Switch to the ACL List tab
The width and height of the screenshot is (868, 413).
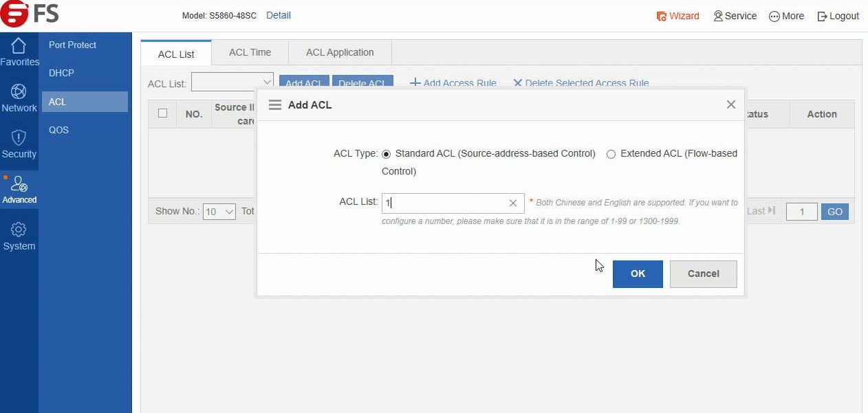[x=176, y=54]
